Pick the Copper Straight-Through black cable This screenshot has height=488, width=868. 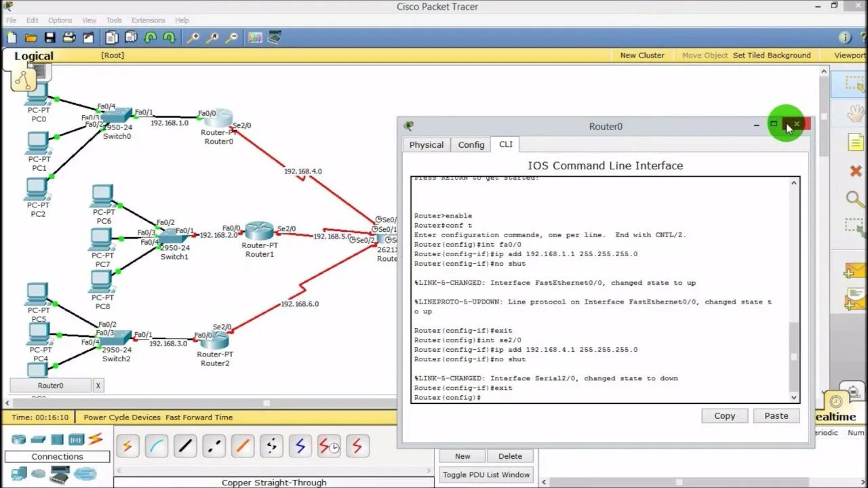(x=185, y=446)
